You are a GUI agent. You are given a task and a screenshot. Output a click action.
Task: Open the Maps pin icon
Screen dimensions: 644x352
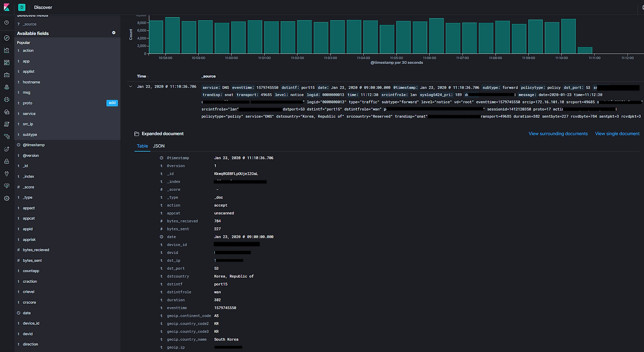6,87
